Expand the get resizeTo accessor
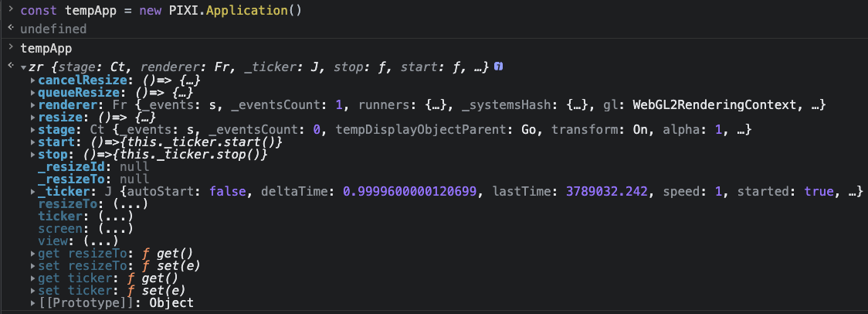 tap(34, 254)
